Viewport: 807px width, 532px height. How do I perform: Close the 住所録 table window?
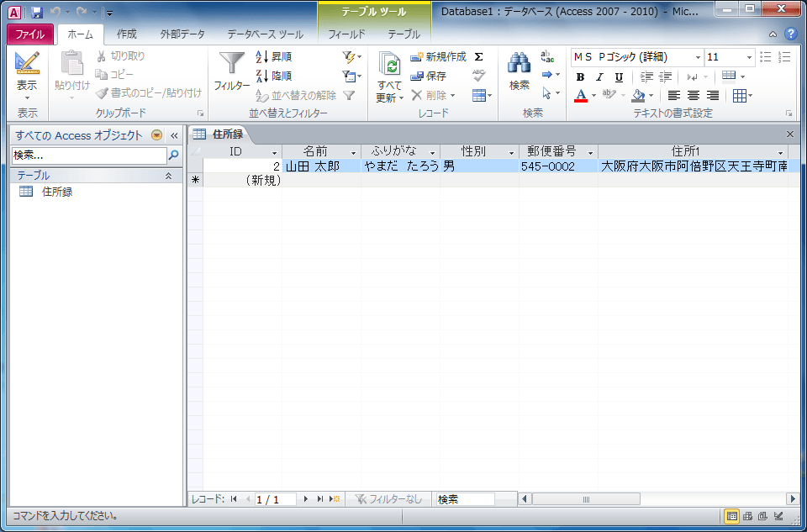point(790,134)
